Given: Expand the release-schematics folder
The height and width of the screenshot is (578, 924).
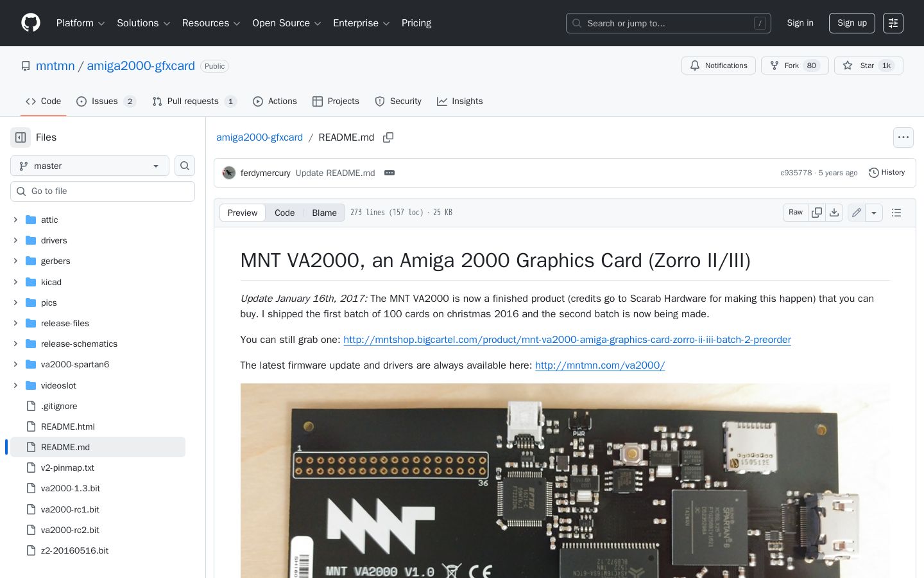Looking at the screenshot, I should pyautogui.click(x=15, y=344).
